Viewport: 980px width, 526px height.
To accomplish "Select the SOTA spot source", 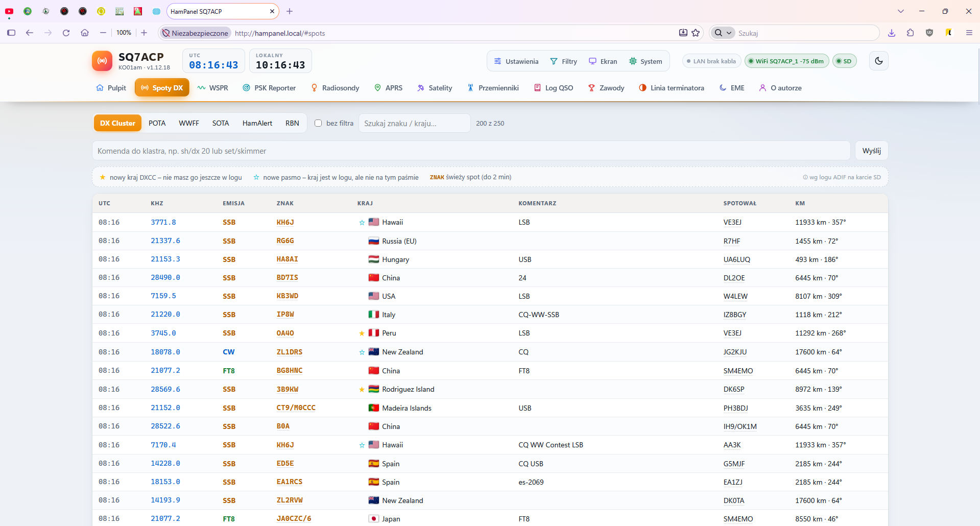I will pos(221,123).
